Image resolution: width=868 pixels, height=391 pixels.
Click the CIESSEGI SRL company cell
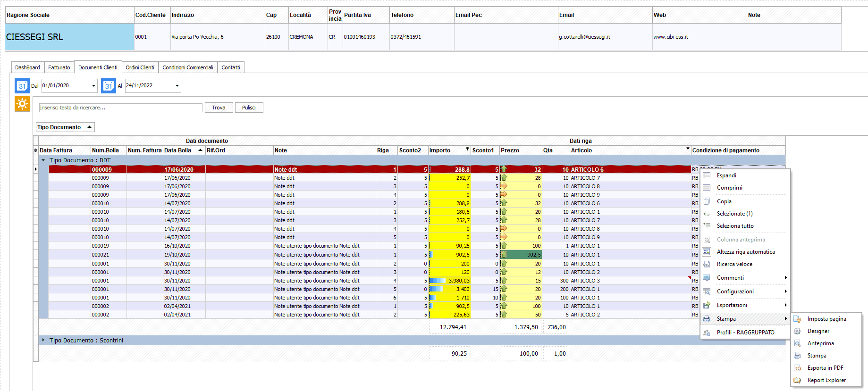point(70,37)
